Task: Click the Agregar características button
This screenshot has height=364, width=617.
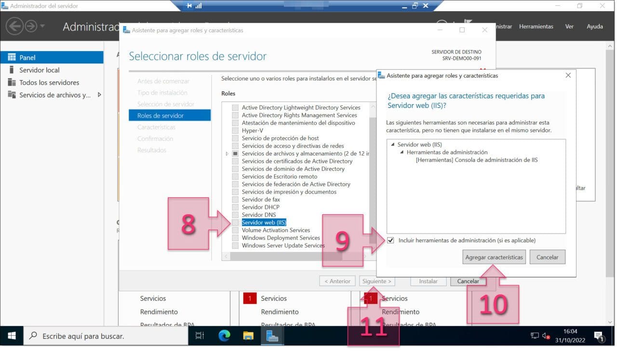Action: coord(494,257)
